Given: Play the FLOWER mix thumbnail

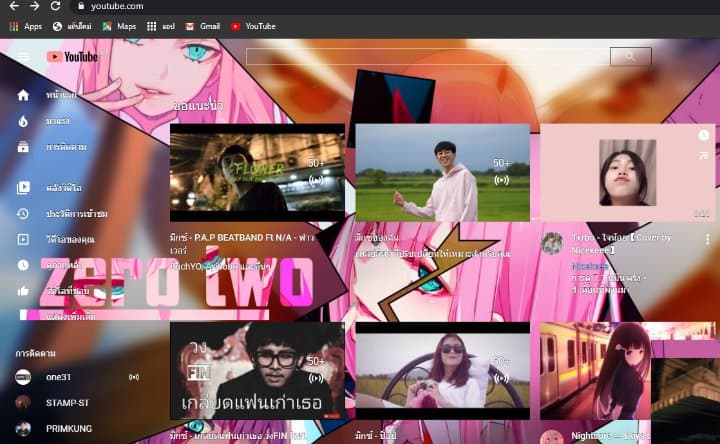Looking at the screenshot, I should click(x=257, y=173).
